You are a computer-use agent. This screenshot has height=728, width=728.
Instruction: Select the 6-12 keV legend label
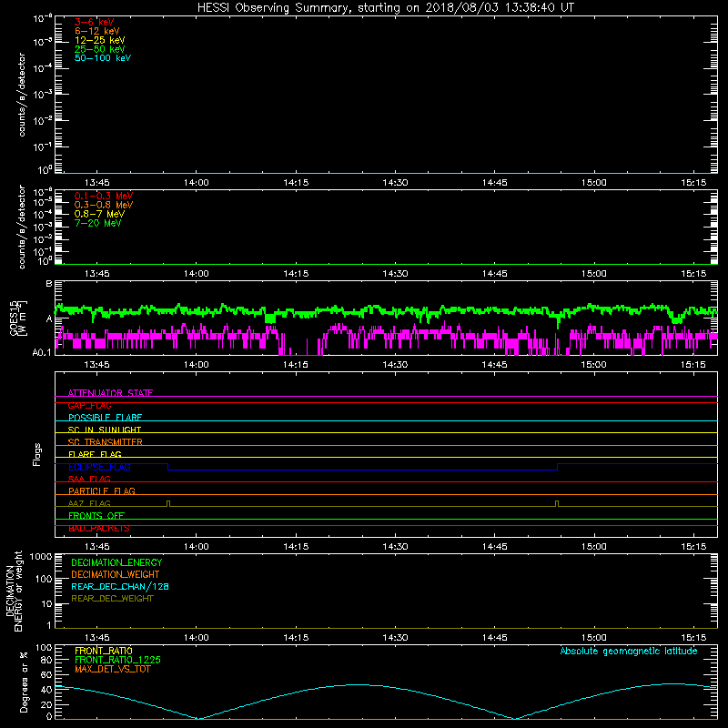click(97, 31)
